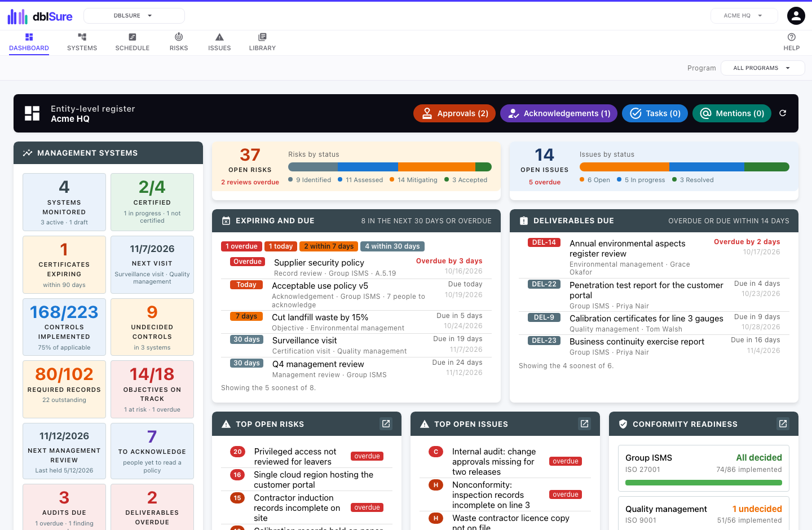Open the user account avatar menu
812x530 pixels.
796,16
